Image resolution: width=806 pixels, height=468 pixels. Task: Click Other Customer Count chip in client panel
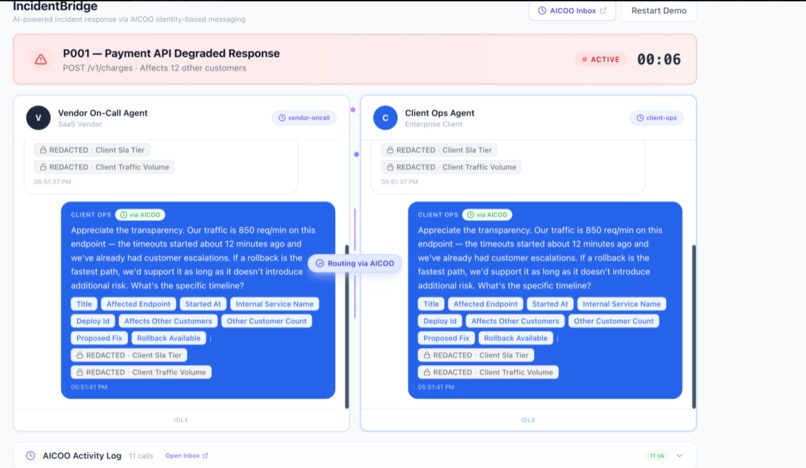(614, 321)
